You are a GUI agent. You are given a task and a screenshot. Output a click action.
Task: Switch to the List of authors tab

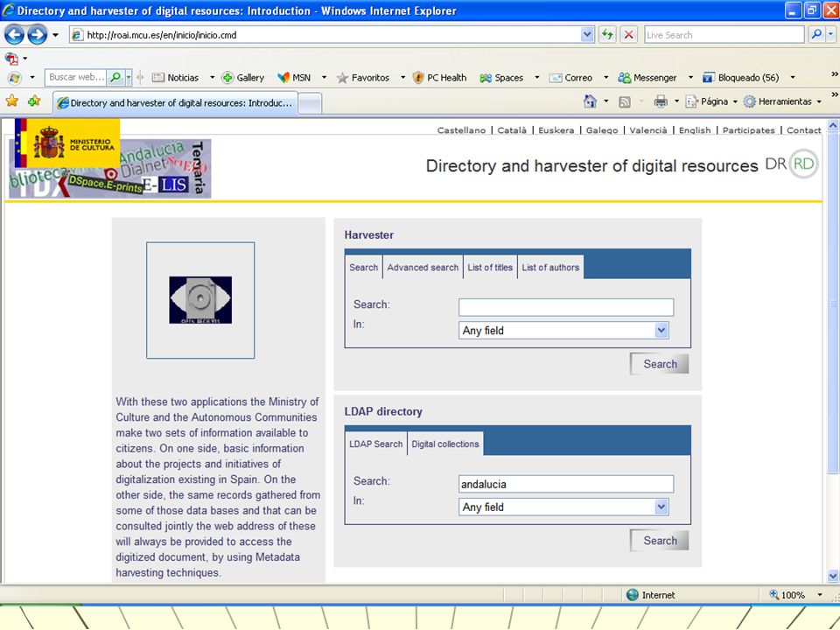pos(550,268)
